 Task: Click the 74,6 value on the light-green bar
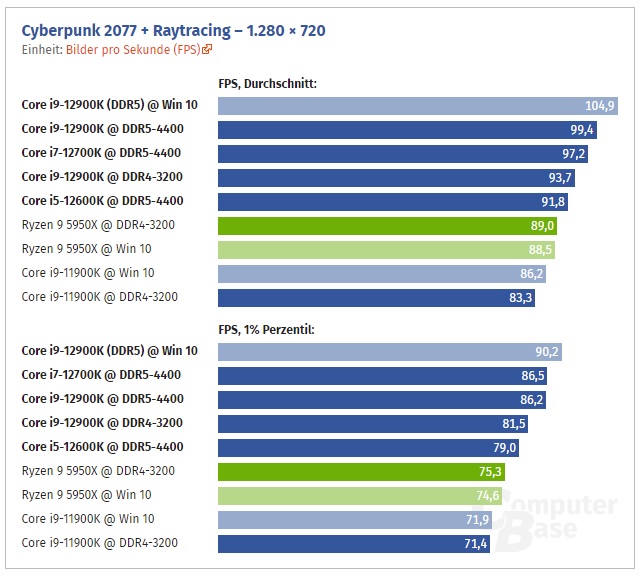tap(488, 496)
